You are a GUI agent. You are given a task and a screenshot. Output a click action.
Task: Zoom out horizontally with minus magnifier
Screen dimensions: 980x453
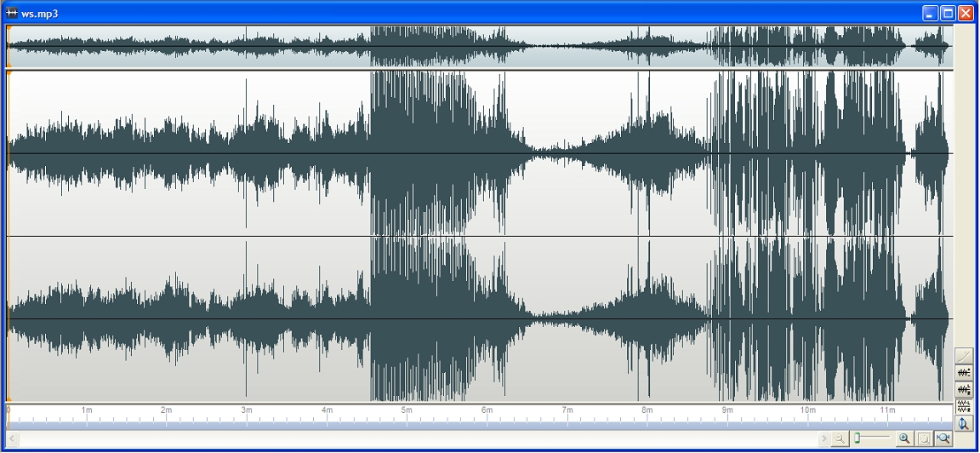840,439
